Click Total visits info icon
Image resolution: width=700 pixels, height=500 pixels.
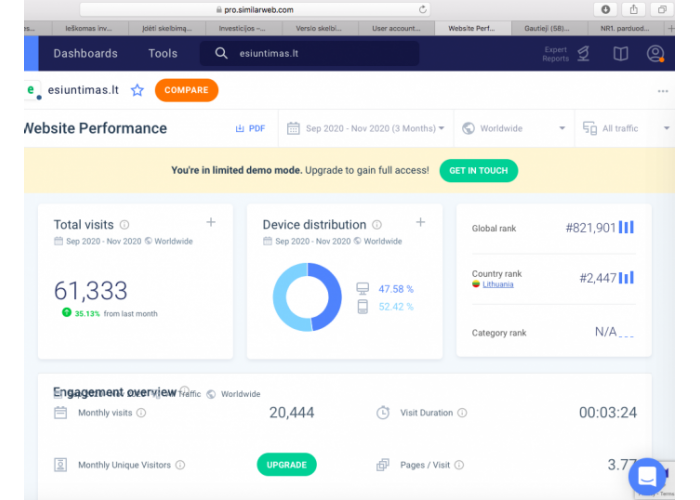(125, 225)
